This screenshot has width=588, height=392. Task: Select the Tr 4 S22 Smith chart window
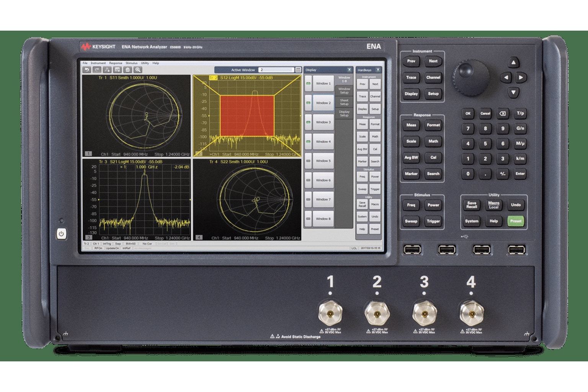[x=247, y=199]
